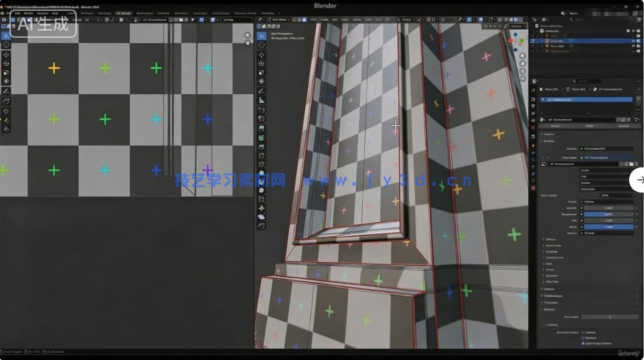
Task: Enable the last checkbox in Settings panel
Action: 583,343
